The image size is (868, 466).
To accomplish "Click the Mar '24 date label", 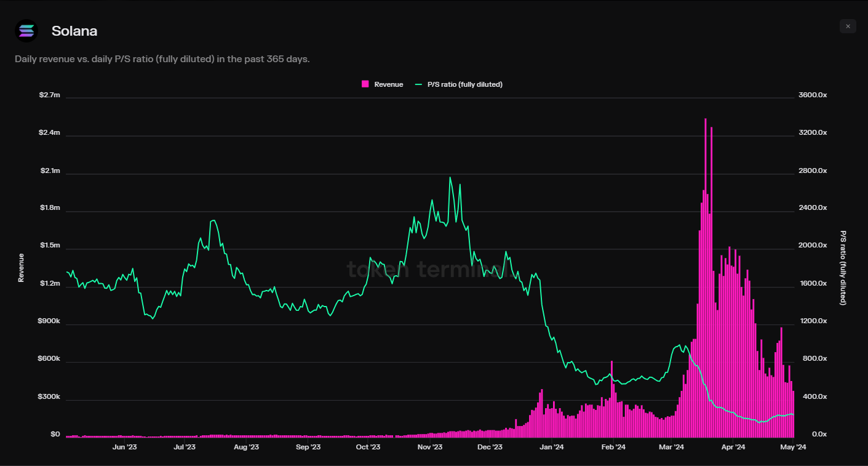I will [x=671, y=448].
